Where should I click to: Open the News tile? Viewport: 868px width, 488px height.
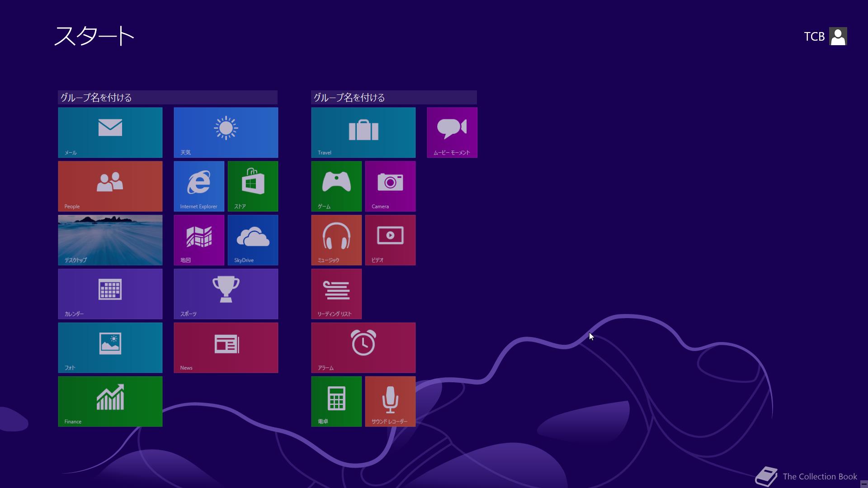[226, 347]
